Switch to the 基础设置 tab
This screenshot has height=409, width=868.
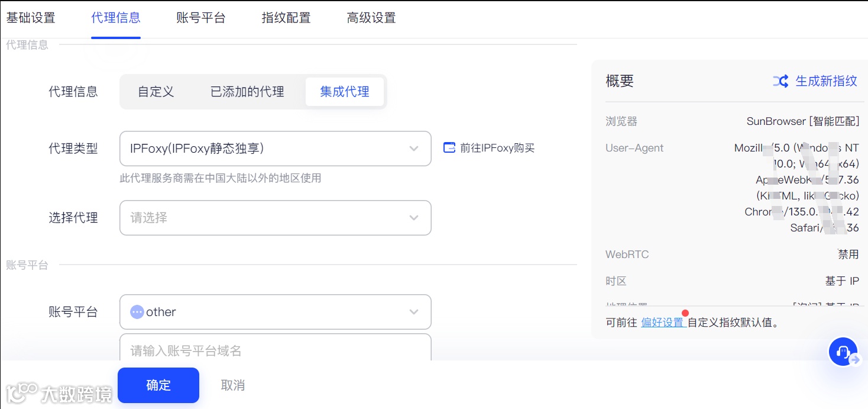point(31,18)
